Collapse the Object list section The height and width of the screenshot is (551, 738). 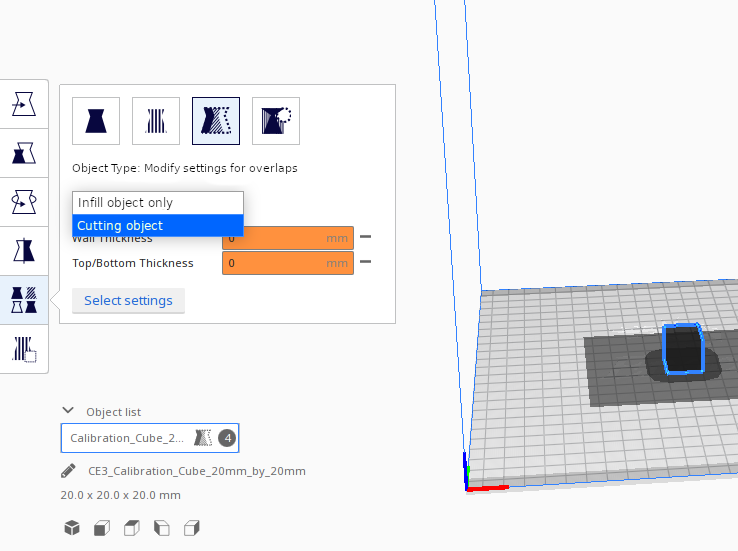[x=68, y=410]
